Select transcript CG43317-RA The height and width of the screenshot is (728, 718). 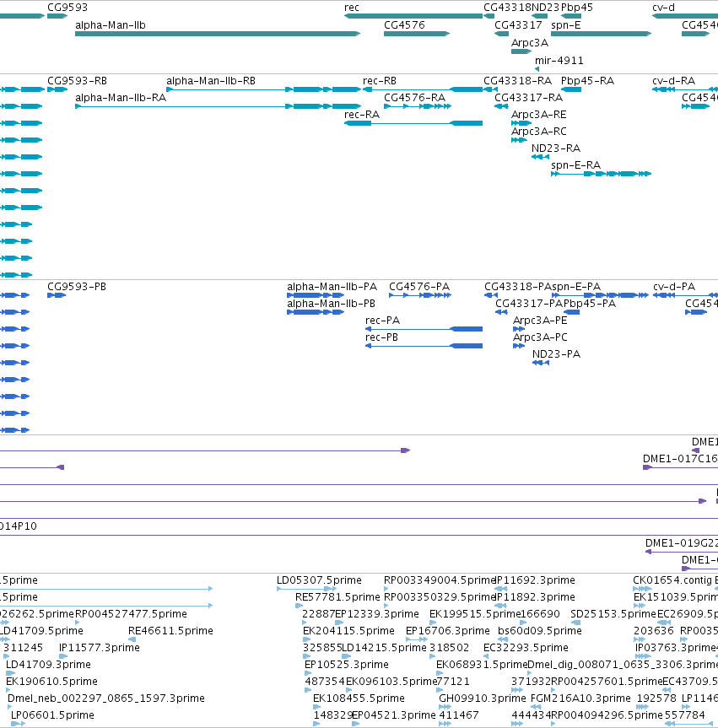point(501,106)
